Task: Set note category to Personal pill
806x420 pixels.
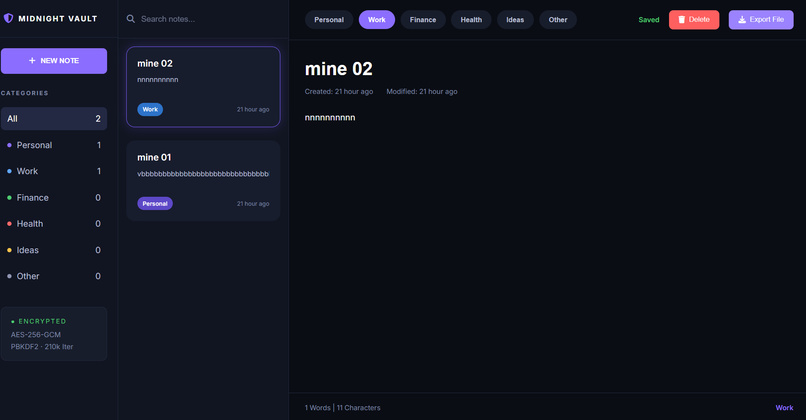Action: pyautogui.click(x=329, y=20)
